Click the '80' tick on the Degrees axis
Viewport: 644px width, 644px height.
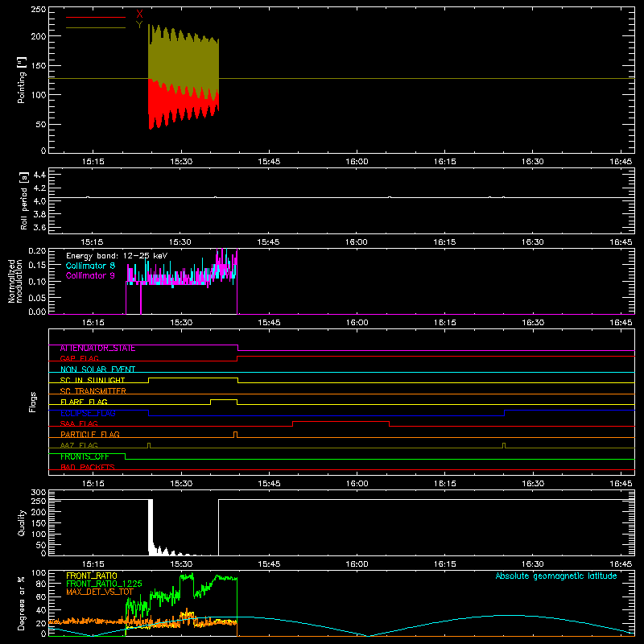[x=41, y=583]
